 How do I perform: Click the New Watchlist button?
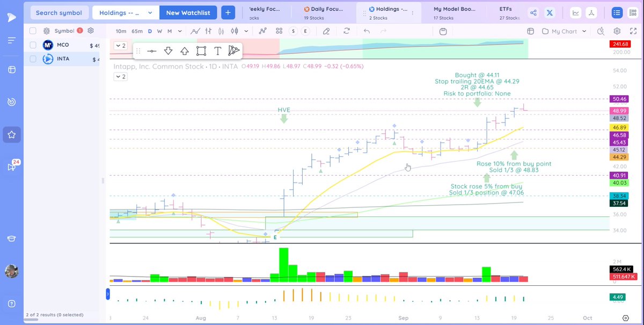tap(188, 12)
